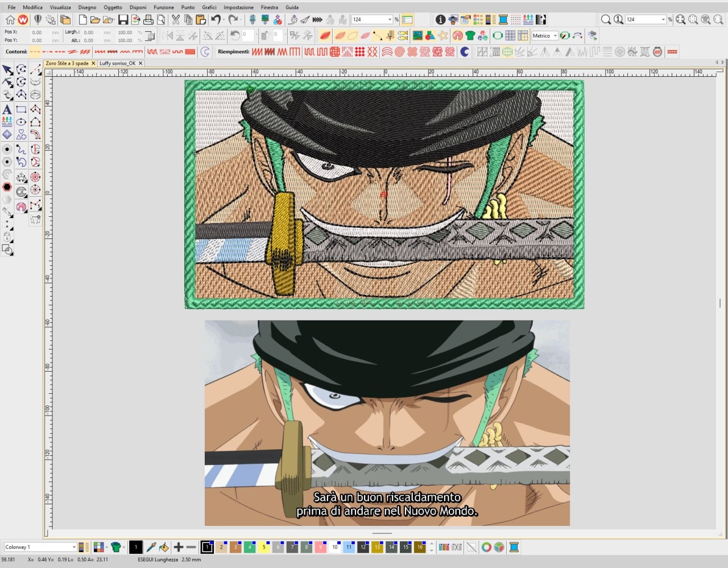728x568 pixels.
Task: Toggle the proportional scaling lock icon
Action: click(x=150, y=36)
